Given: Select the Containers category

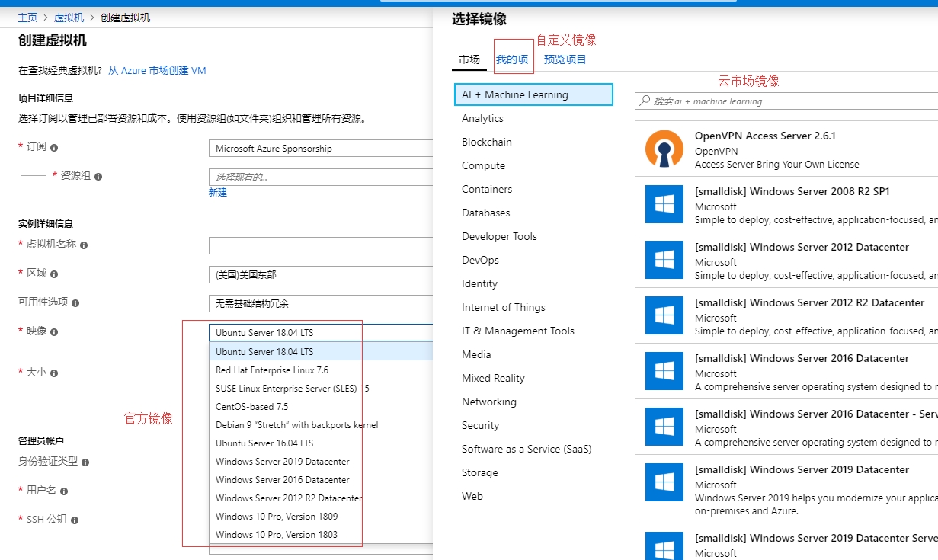Looking at the screenshot, I should [487, 189].
